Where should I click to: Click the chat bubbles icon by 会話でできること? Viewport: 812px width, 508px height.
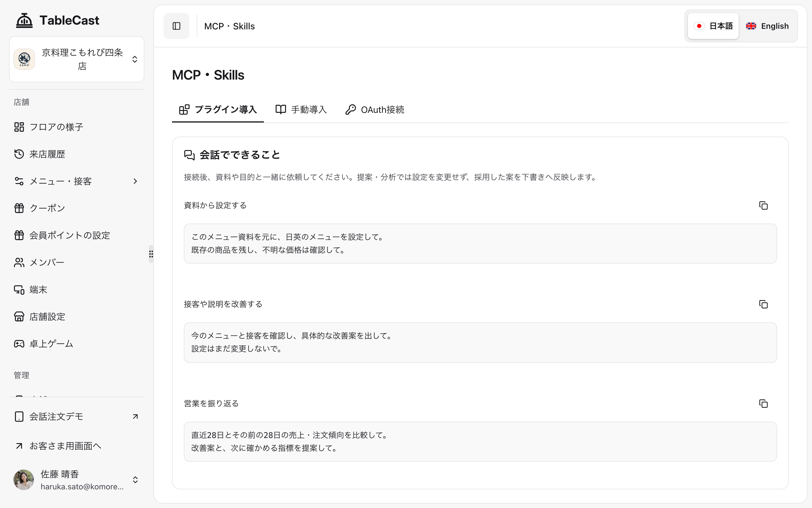pyautogui.click(x=189, y=155)
